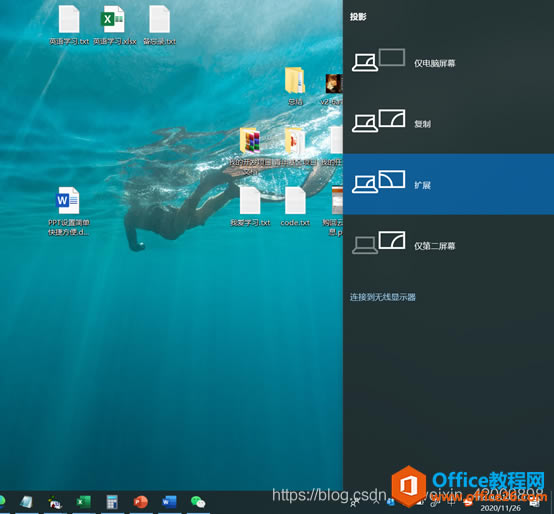Open the Excel taskbar icon
The image size is (554, 514).
tap(84, 502)
